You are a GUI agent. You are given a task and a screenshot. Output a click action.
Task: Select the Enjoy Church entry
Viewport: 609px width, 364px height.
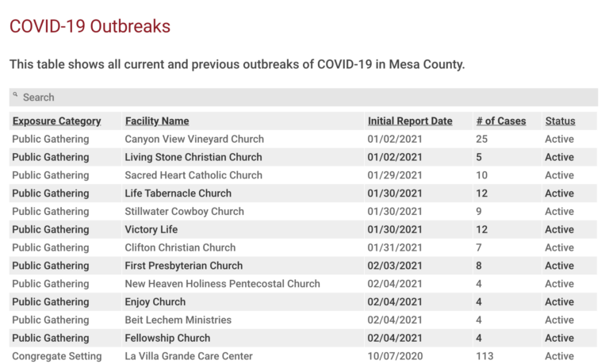click(x=304, y=301)
